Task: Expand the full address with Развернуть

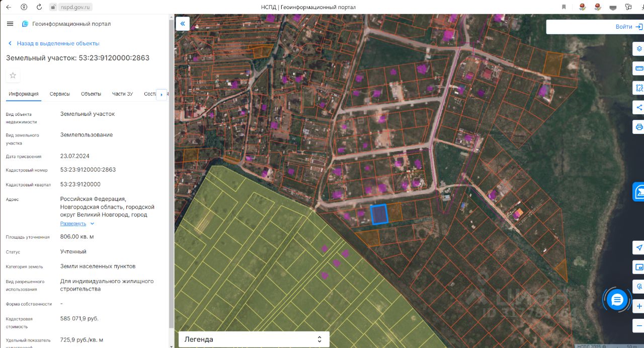Action: (77, 224)
